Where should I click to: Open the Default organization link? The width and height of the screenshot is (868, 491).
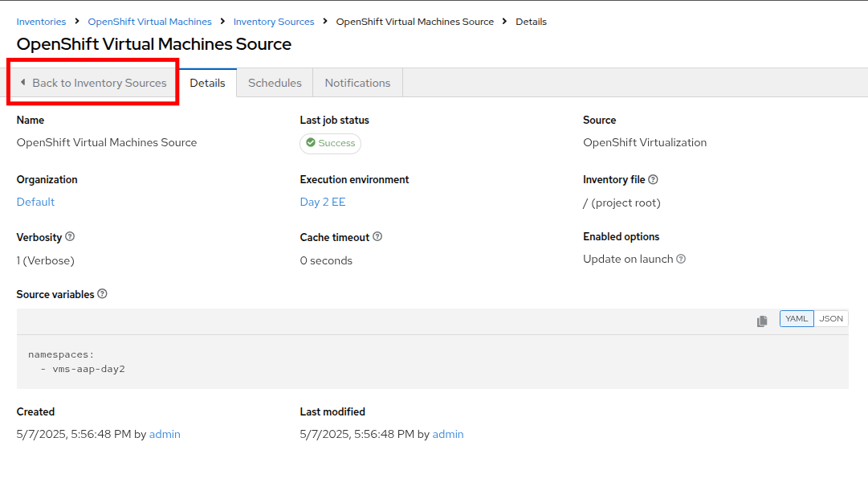[x=35, y=202]
